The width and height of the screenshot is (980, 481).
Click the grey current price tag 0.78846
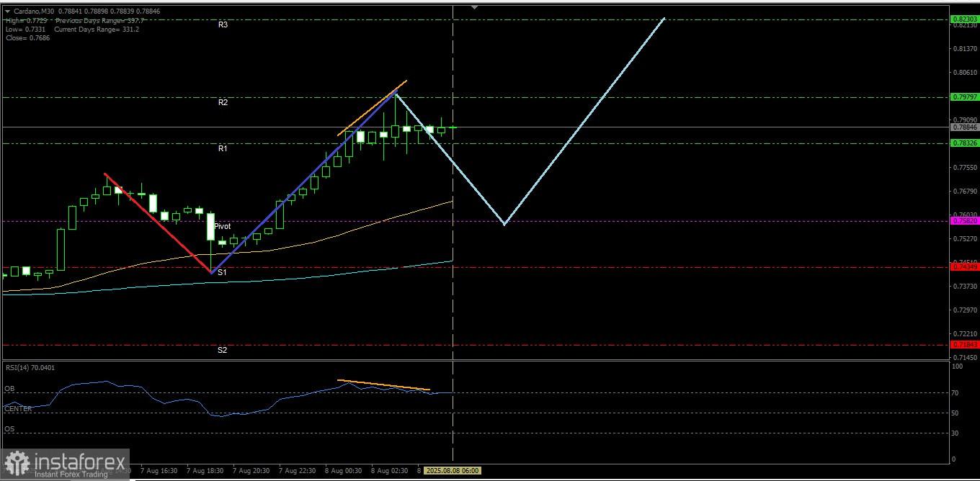click(x=965, y=127)
